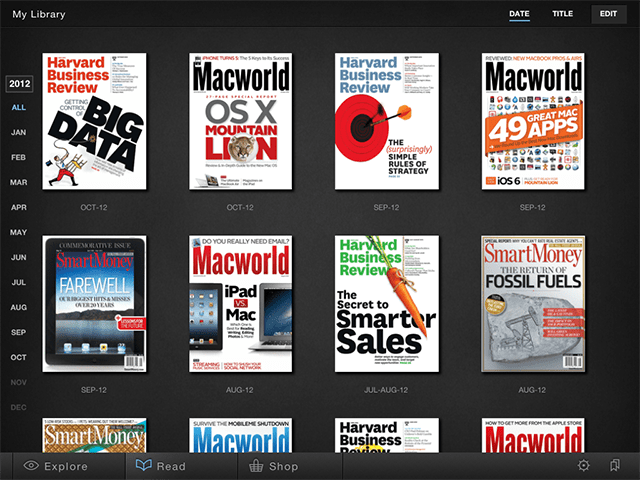This screenshot has height=480, width=640.
Task: Click SEP-12 label under Strategy cover
Action: click(386, 207)
